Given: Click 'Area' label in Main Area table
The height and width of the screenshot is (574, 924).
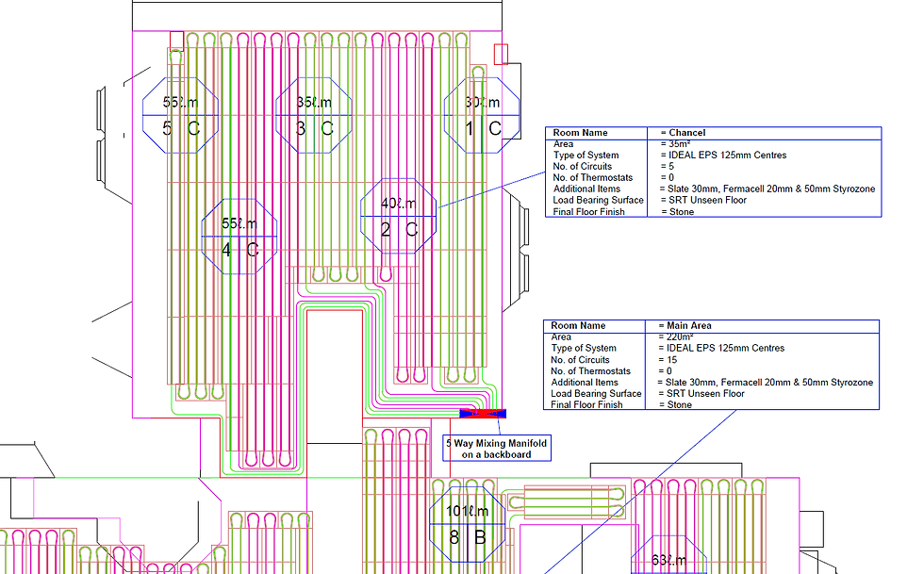Looking at the screenshot, I should [560, 336].
